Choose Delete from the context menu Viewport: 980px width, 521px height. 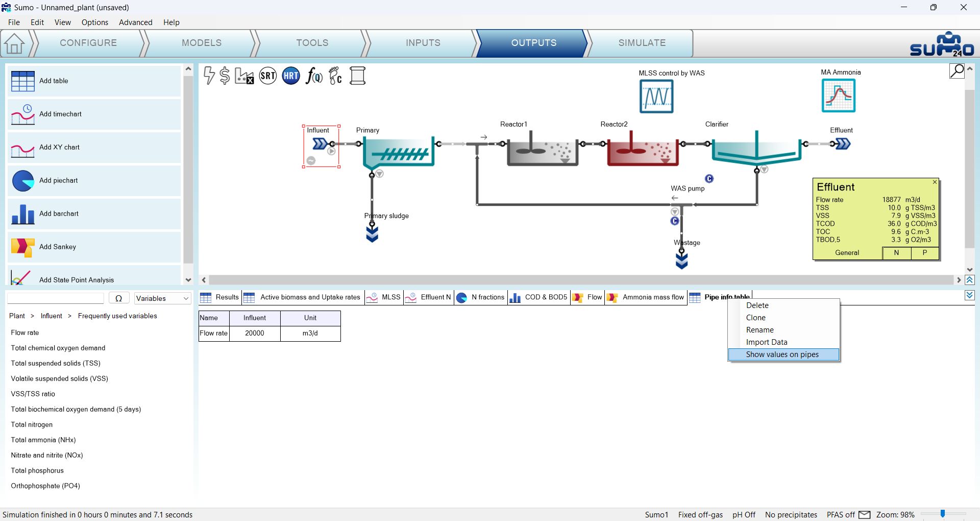click(x=783, y=305)
